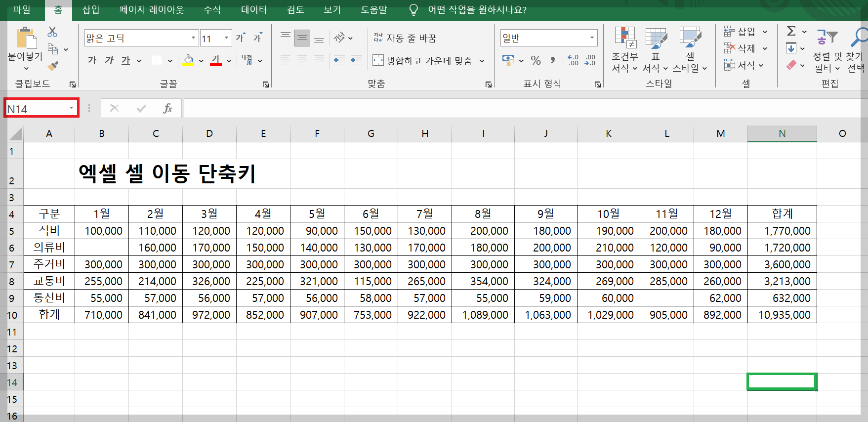Click Format as Table (표 서식)

(656, 49)
